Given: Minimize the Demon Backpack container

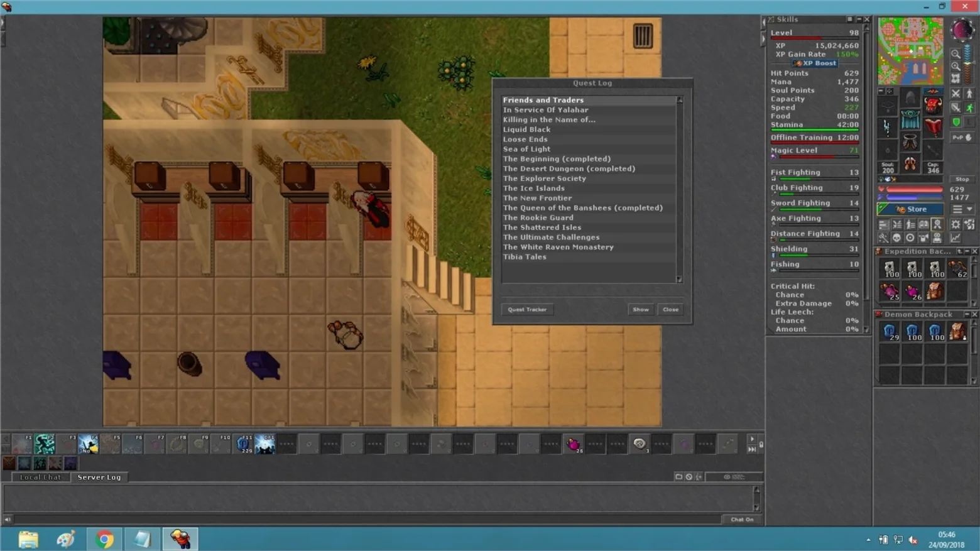Looking at the screenshot, I should click(967, 314).
